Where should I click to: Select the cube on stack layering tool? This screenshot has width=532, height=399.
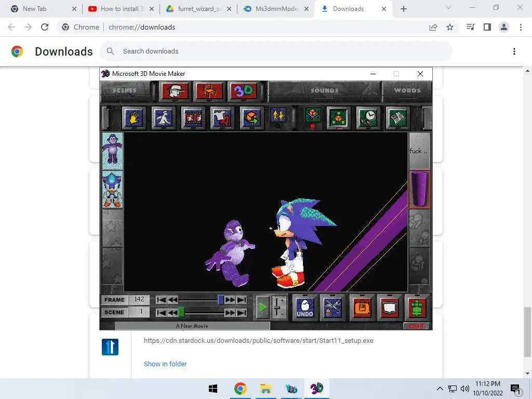click(312, 116)
